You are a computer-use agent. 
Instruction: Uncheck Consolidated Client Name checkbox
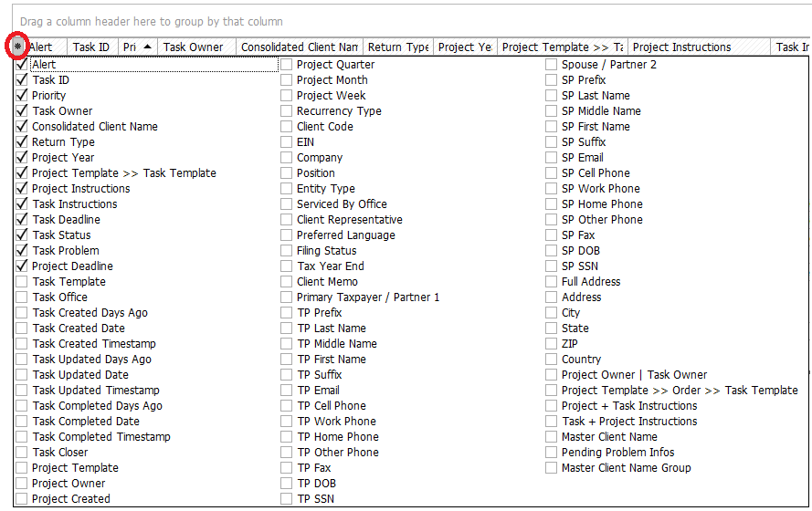coord(22,127)
